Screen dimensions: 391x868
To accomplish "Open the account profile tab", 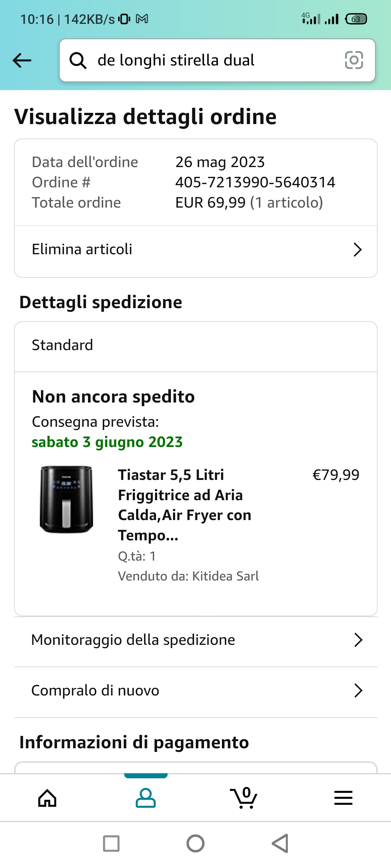I will (146, 798).
